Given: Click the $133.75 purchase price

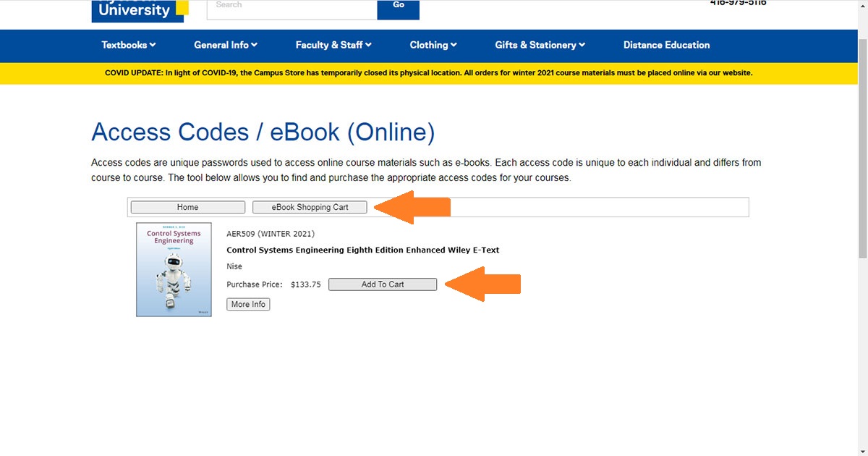Looking at the screenshot, I should 306,284.
